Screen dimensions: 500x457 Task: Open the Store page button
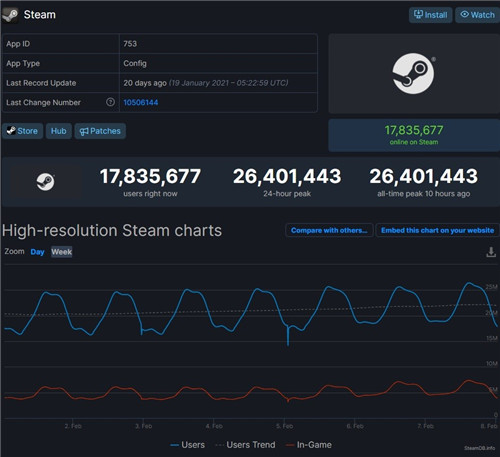coord(22,131)
